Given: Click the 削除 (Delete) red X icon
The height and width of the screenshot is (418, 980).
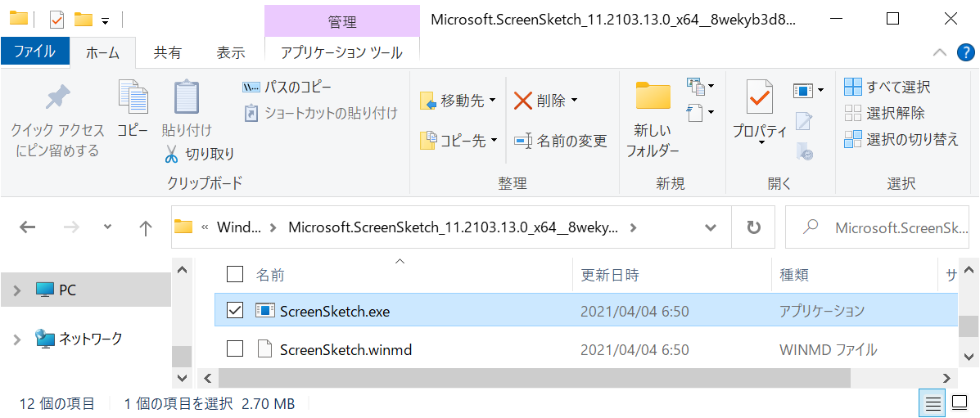Looking at the screenshot, I should coord(523,101).
